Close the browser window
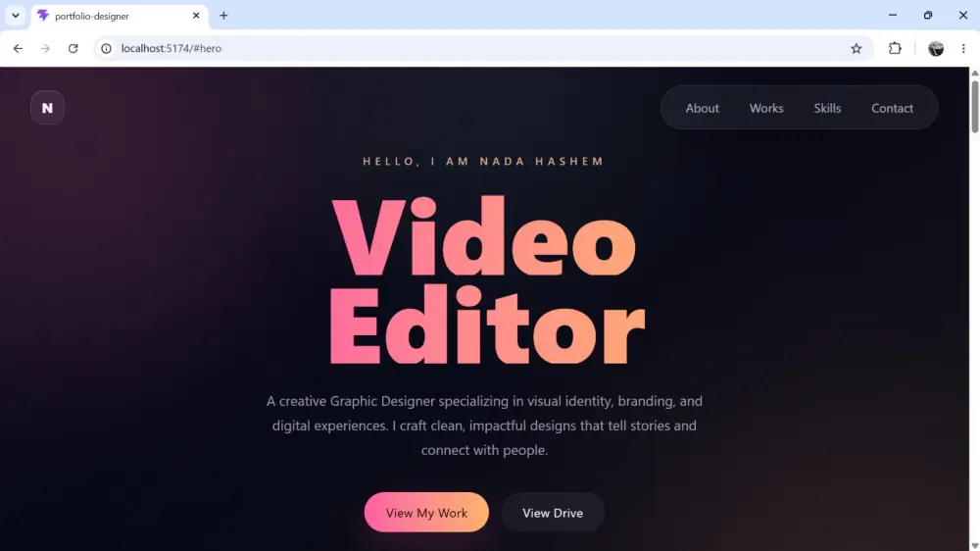 coord(963,15)
